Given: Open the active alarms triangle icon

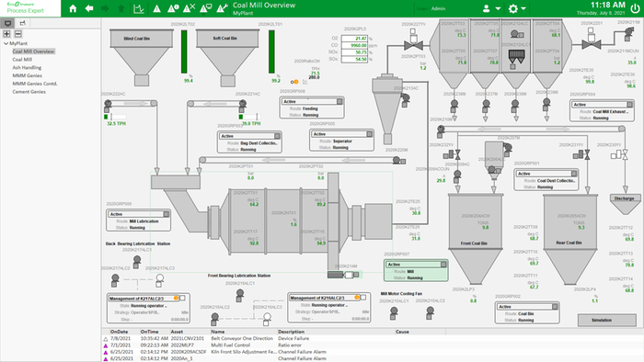Looking at the screenshot, I should (157, 8).
